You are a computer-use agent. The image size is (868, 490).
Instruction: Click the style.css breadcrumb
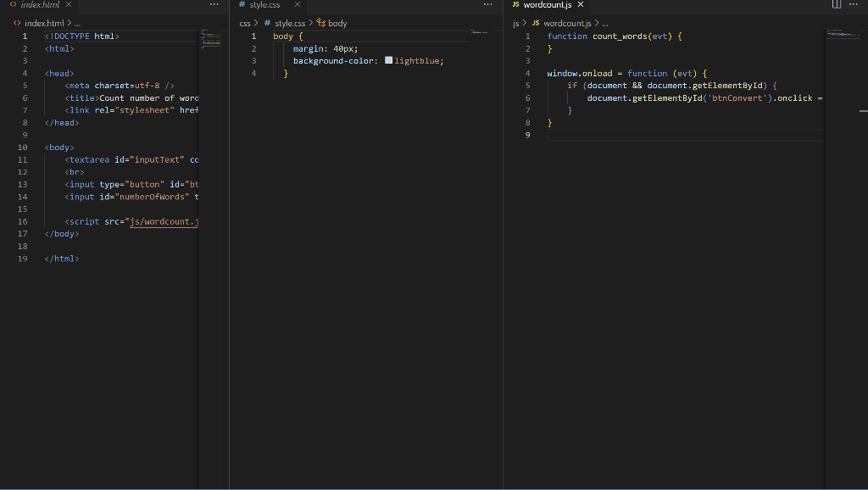tap(290, 23)
